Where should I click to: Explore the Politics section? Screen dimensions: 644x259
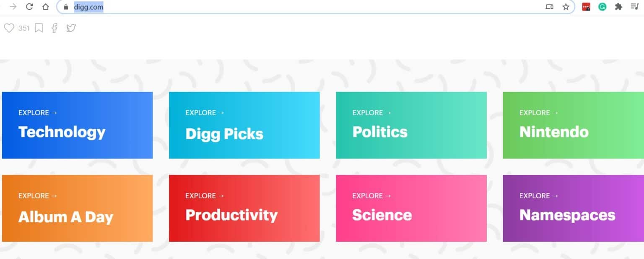click(411, 125)
